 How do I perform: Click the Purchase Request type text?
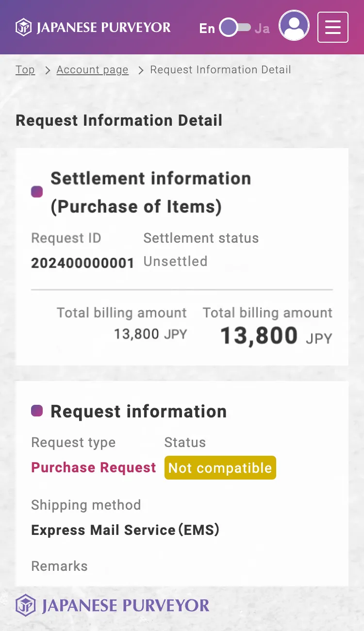[94, 467]
